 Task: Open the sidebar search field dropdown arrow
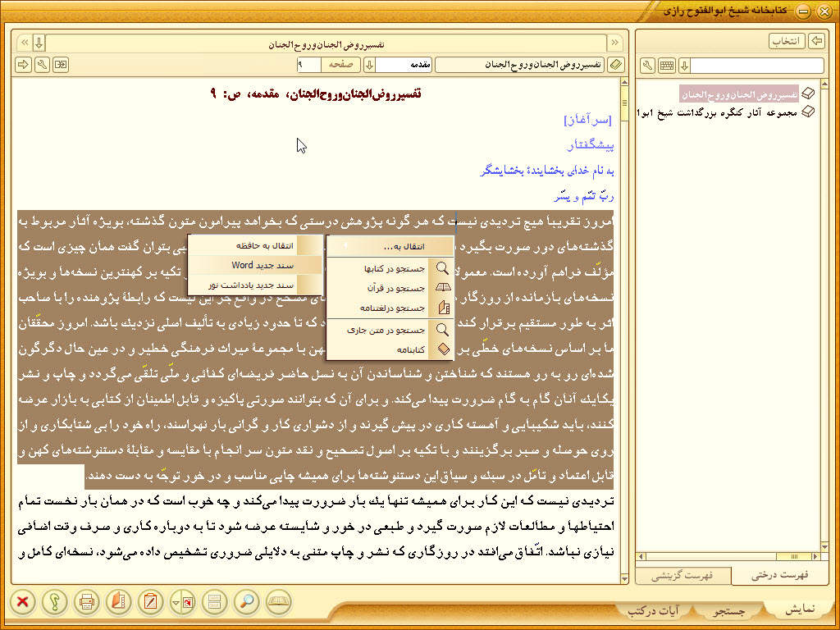[684, 66]
